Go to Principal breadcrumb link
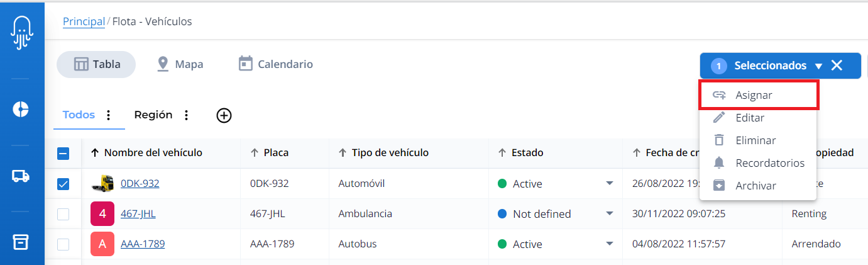The height and width of the screenshot is (265, 868). tap(84, 21)
